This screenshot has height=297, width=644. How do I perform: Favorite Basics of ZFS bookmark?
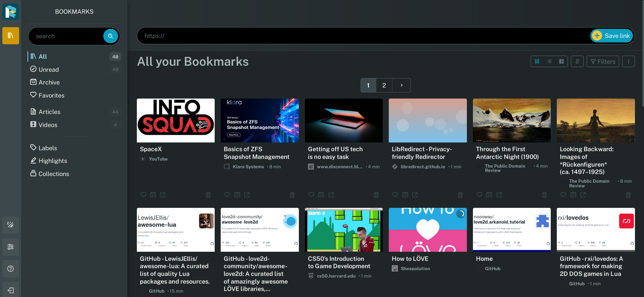(227, 195)
